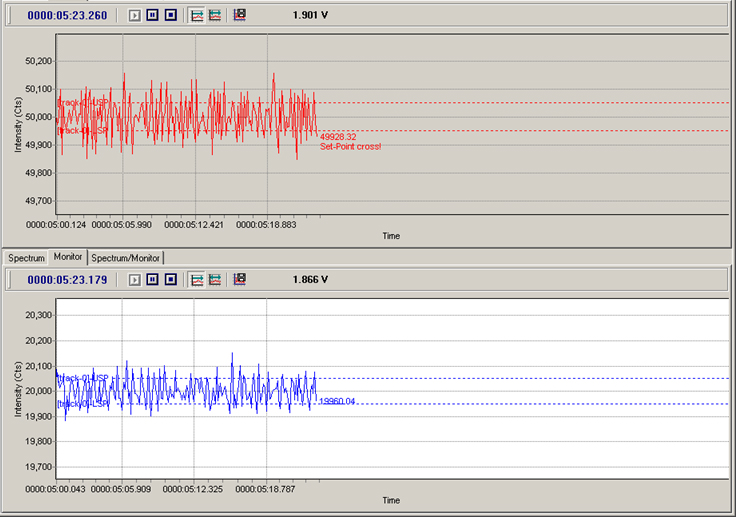Click the 0000:05:00.043 time axis label
The image size is (736, 517).
pos(55,489)
